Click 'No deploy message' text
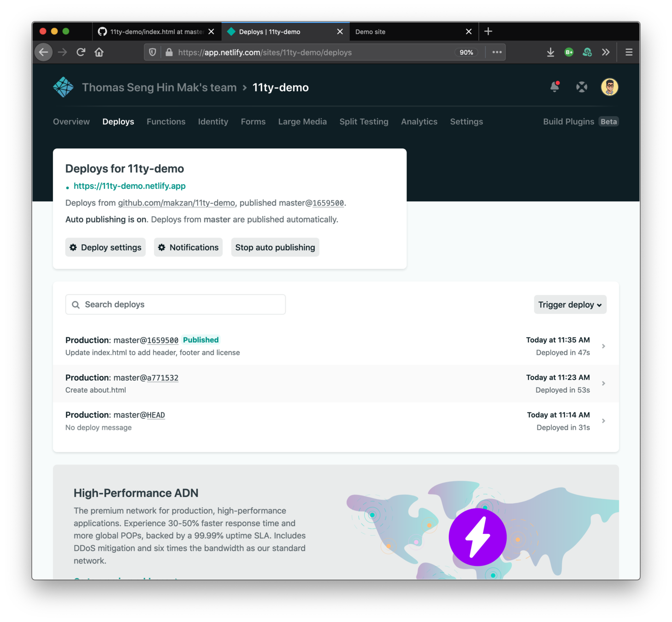The width and height of the screenshot is (672, 622). click(99, 428)
